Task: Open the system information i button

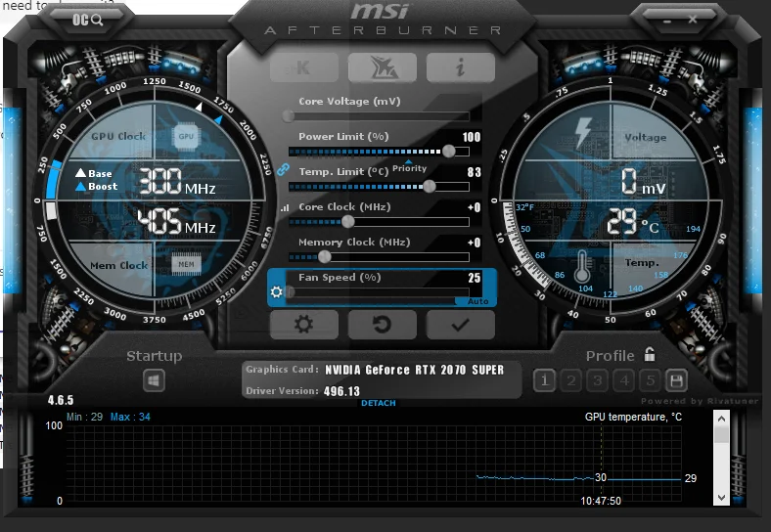Action: pyautogui.click(x=460, y=67)
